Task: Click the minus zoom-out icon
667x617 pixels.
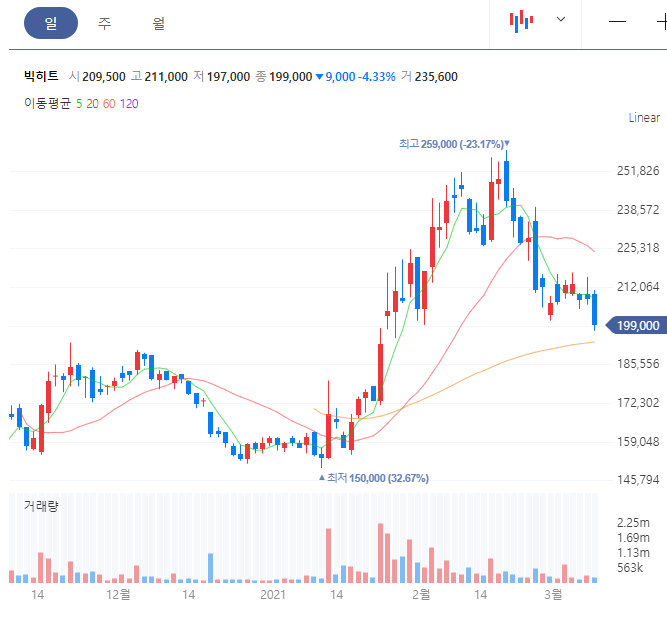Action: tap(617, 21)
